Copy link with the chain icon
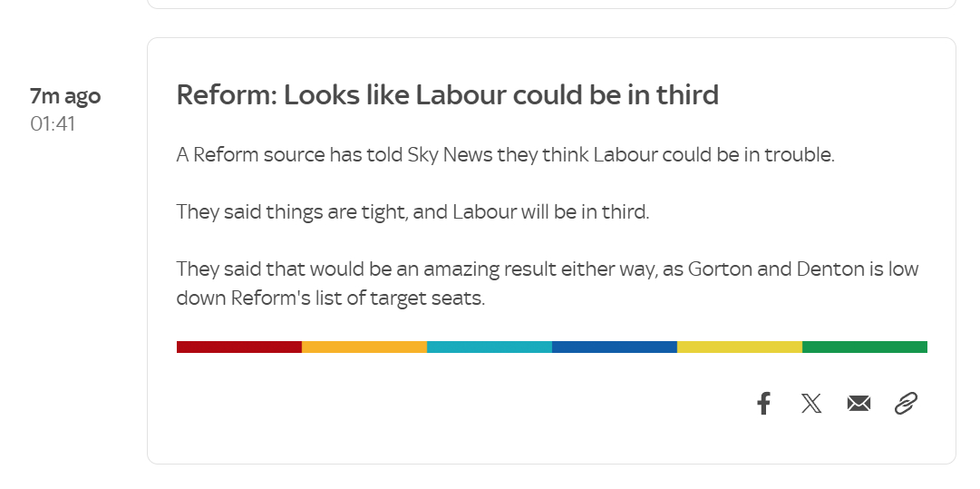980x489 pixels. (906, 404)
